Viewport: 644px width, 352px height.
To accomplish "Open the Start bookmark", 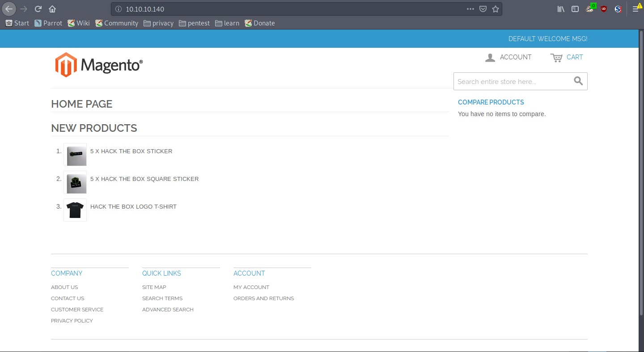I will tap(17, 23).
